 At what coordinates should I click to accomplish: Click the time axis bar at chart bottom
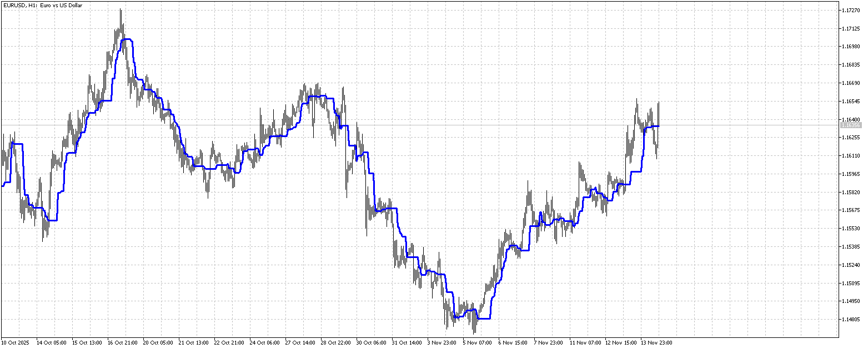pyautogui.click(x=389, y=343)
